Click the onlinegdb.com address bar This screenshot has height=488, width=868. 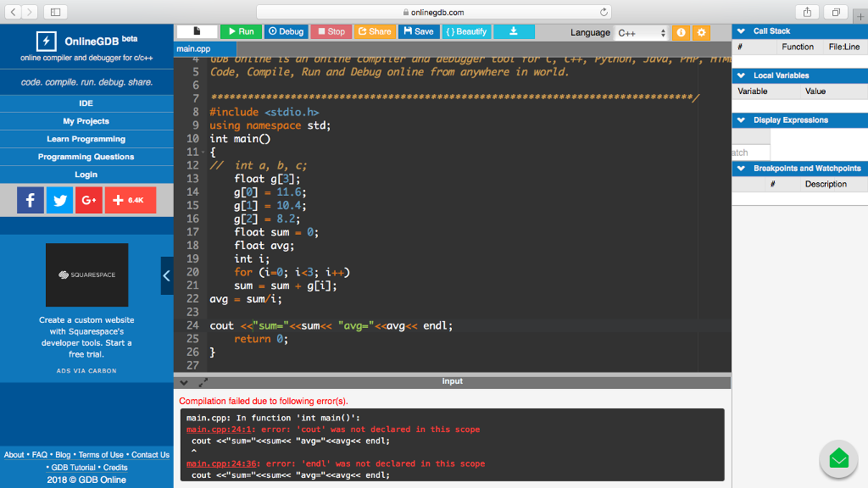tap(434, 12)
